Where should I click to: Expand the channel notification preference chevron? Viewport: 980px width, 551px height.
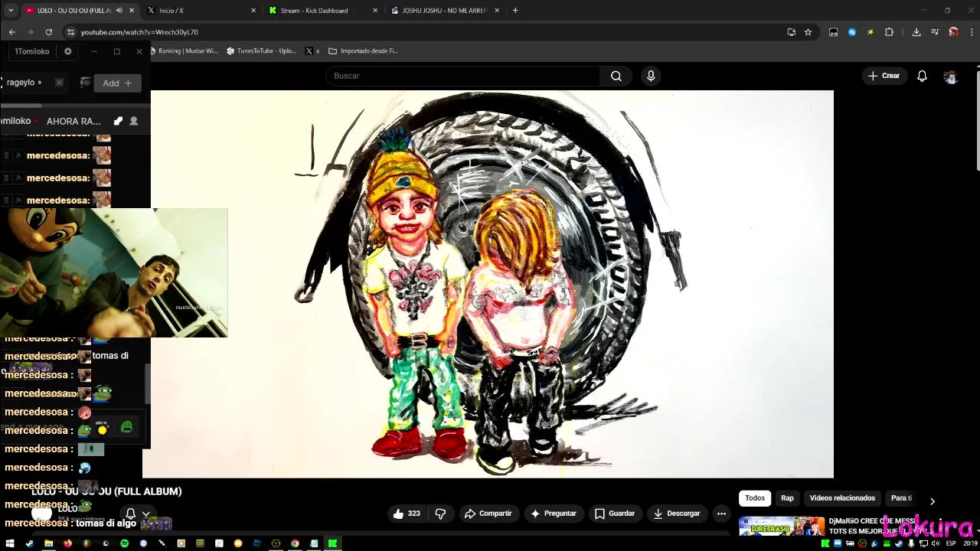point(145,514)
